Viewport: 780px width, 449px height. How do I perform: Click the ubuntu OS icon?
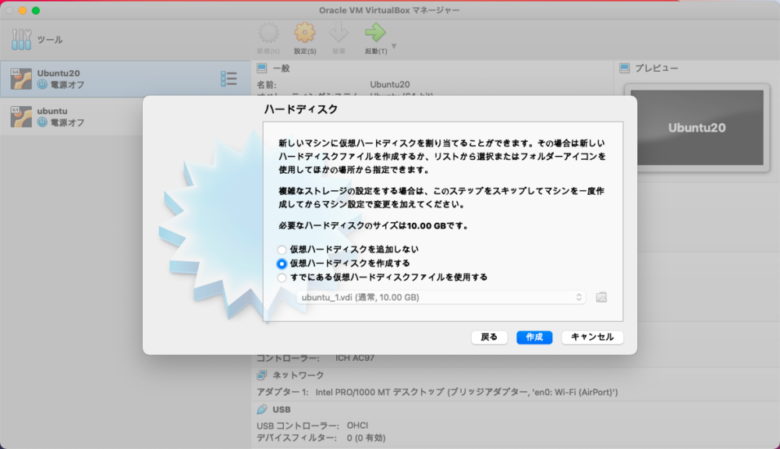(x=21, y=116)
